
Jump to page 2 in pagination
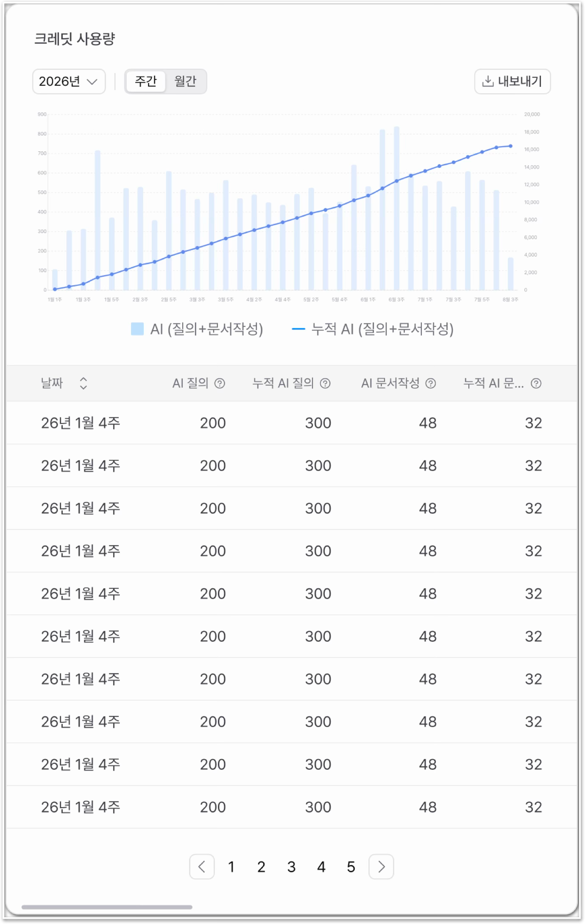coord(261,867)
